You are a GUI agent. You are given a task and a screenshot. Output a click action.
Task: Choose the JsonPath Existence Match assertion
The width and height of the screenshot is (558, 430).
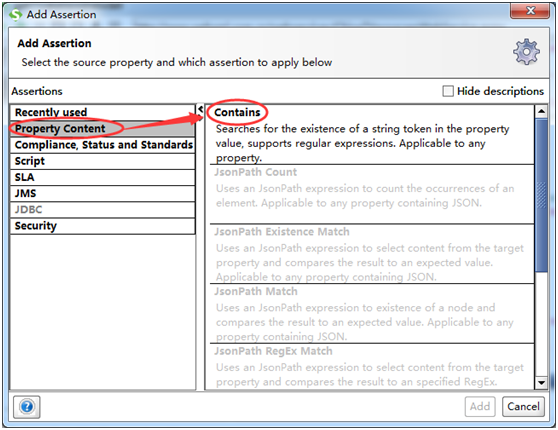(x=372, y=254)
